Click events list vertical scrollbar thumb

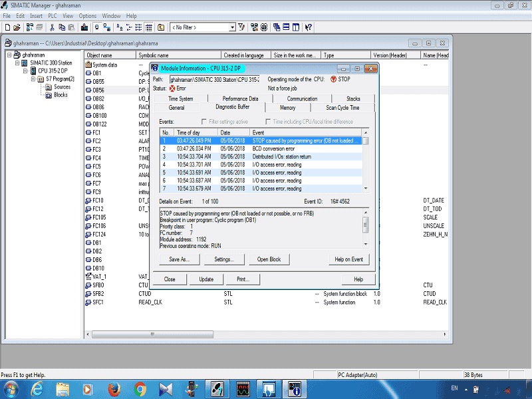[365, 141]
